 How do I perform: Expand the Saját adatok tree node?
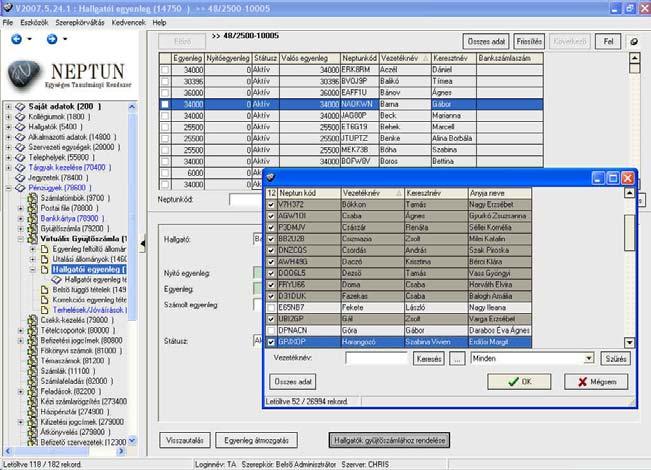click(8, 107)
